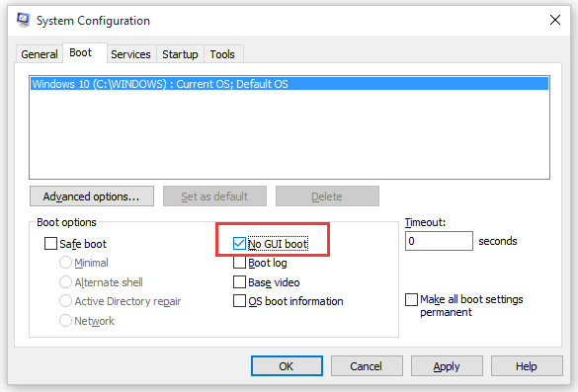Viewport: 578px width, 392px height.
Task: Toggle Make all boot settings permanent
Action: 411,299
